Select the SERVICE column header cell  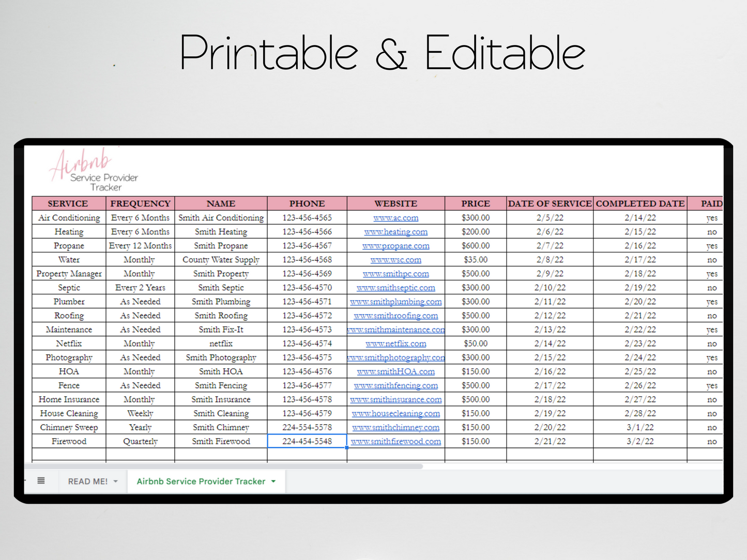(68, 204)
